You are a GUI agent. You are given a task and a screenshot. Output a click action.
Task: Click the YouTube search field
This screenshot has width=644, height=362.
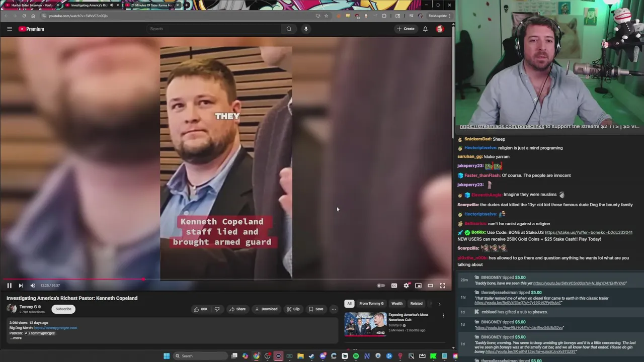pos(214,29)
